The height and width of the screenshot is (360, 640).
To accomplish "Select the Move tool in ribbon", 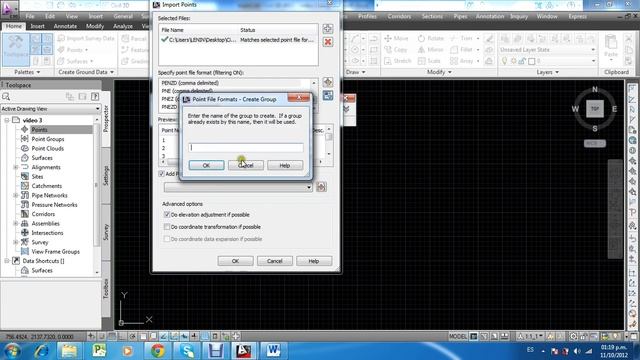I will point(396,38).
